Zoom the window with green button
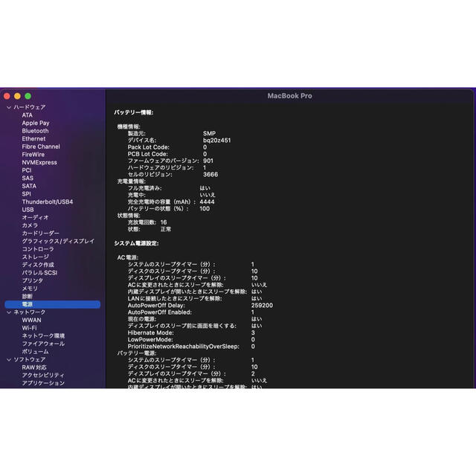Screen dimensions: 476x476 (28, 96)
